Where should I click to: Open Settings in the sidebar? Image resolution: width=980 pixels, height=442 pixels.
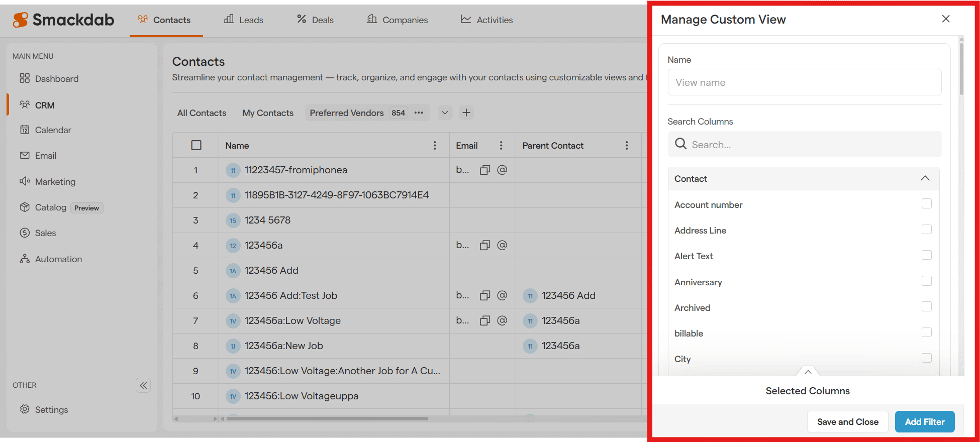coord(44,410)
